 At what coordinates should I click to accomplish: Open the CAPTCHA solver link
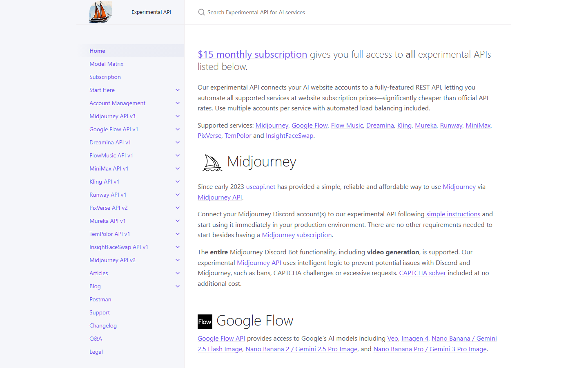423,273
